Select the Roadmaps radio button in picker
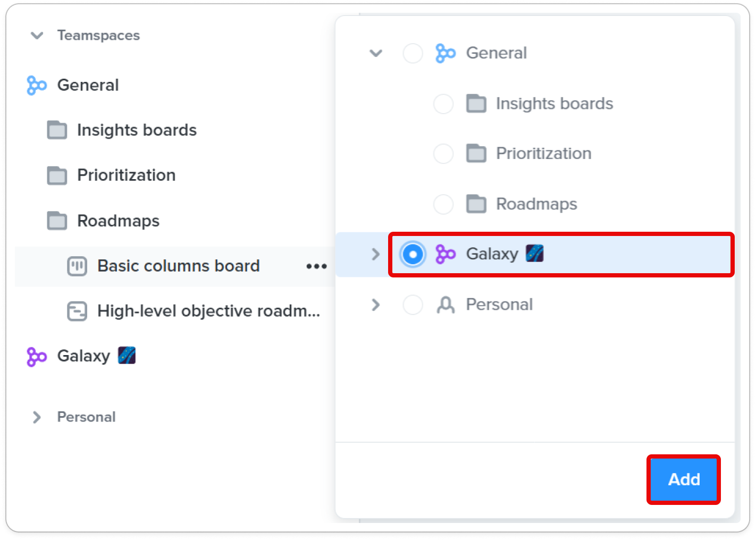 [x=443, y=204]
